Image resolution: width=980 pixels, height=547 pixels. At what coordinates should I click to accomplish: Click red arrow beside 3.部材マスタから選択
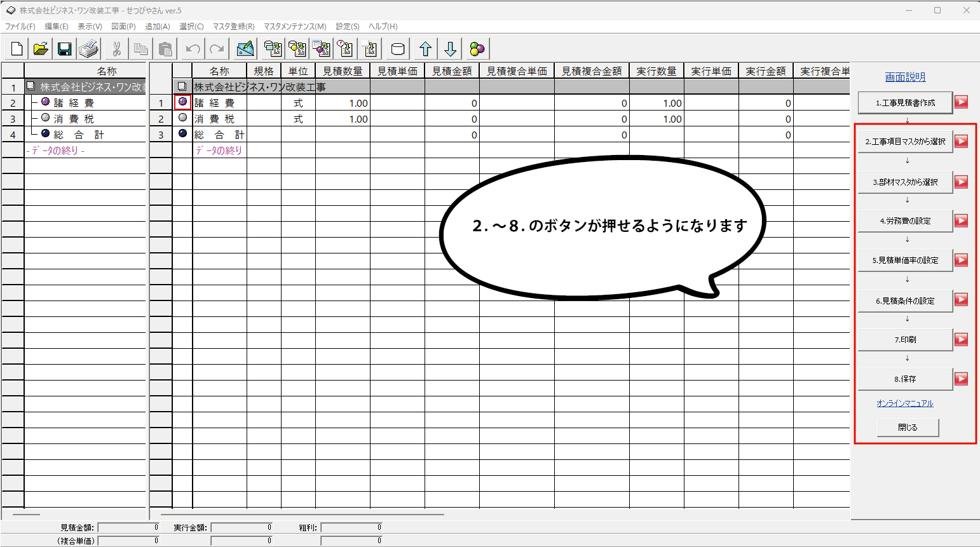coord(961,182)
